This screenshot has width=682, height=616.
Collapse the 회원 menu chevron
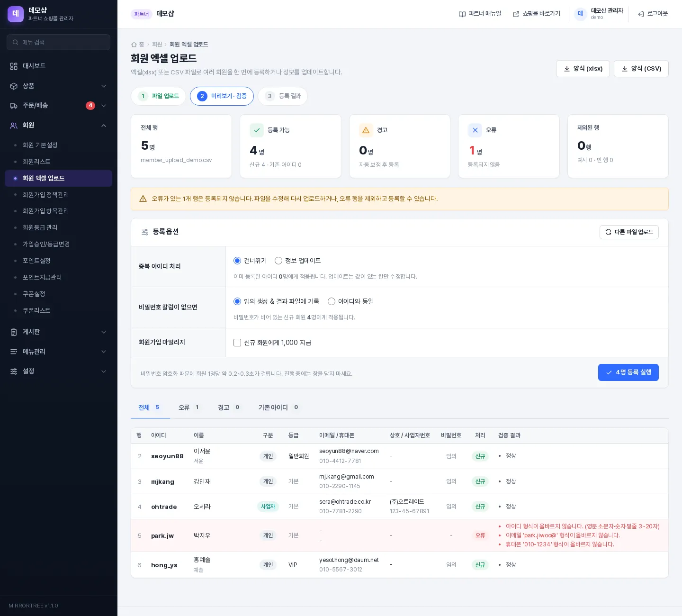click(104, 126)
